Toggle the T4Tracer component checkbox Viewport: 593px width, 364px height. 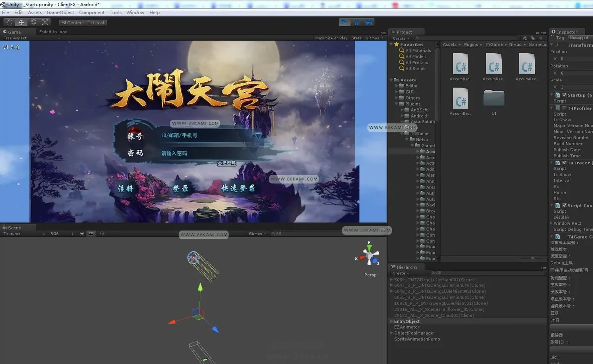pyautogui.click(x=564, y=162)
